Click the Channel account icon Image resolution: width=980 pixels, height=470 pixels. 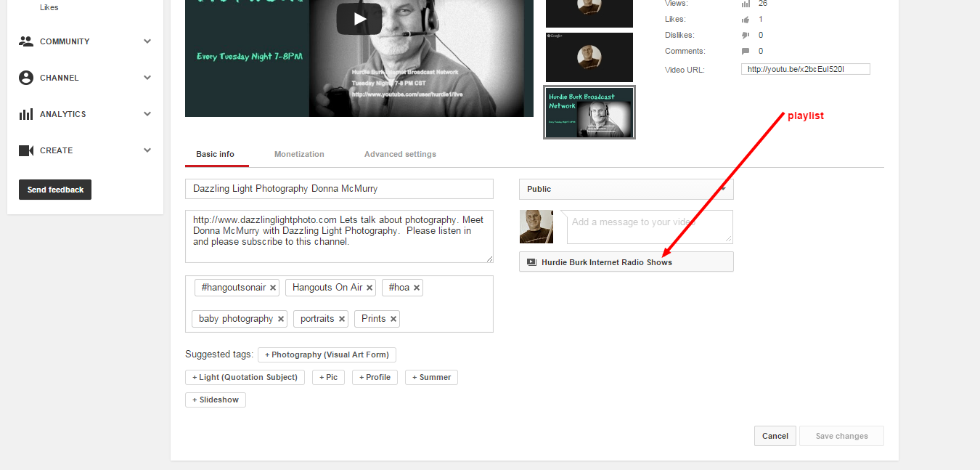tap(26, 78)
